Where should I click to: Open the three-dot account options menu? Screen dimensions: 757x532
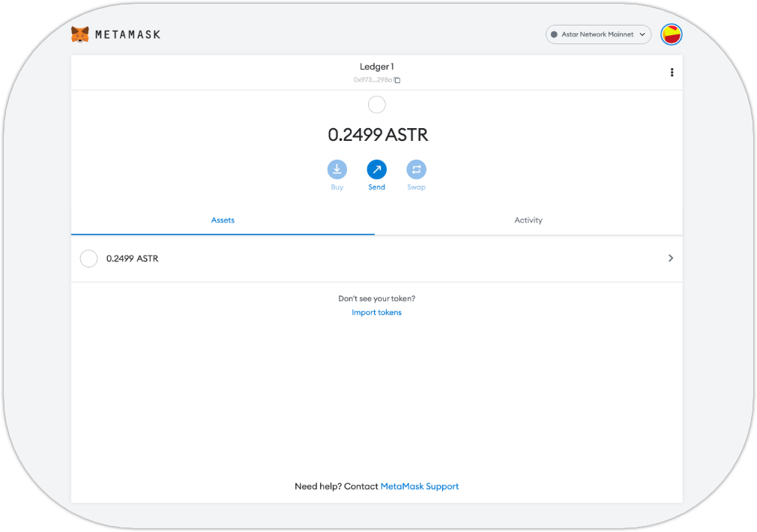click(x=672, y=73)
